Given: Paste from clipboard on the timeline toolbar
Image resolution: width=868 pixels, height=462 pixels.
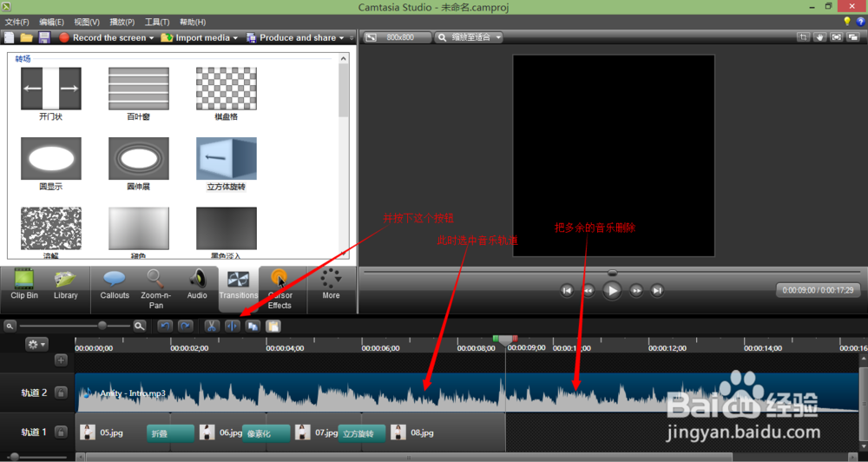Looking at the screenshot, I should (x=273, y=327).
